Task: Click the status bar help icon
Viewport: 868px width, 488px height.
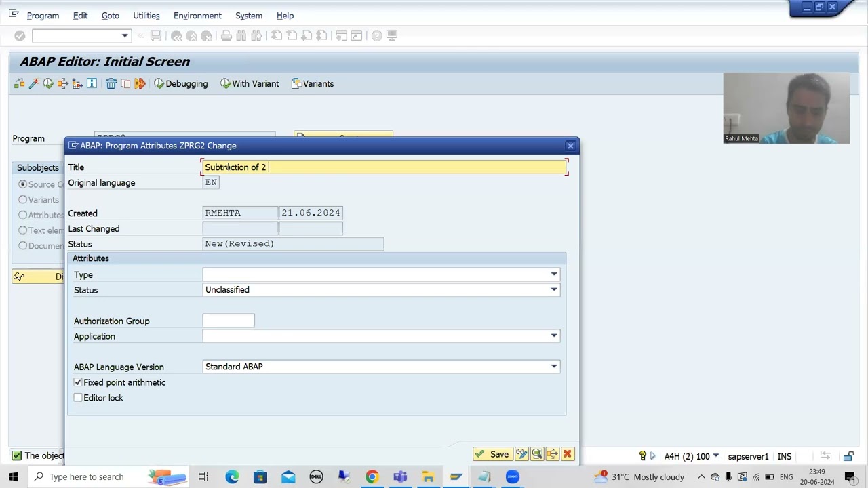Action: [x=642, y=456]
